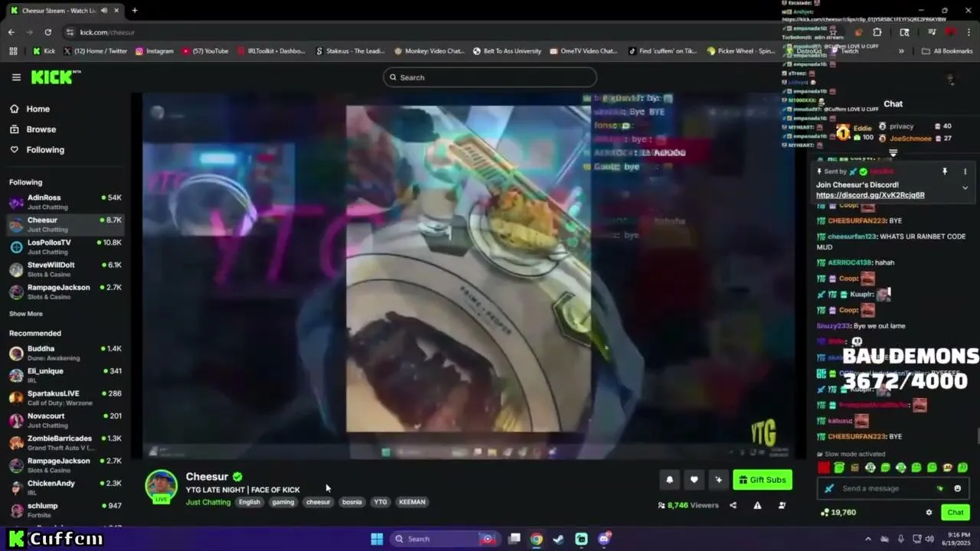Open the emoji picker in chat box
The height and width of the screenshot is (551, 980).
click(x=957, y=488)
